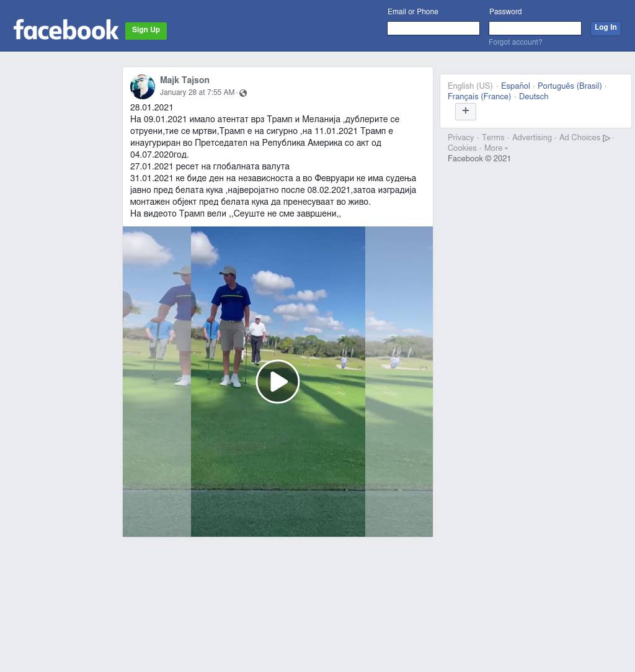Click the plus icon for more languages
The height and width of the screenshot is (672, 635).
(x=466, y=112)
